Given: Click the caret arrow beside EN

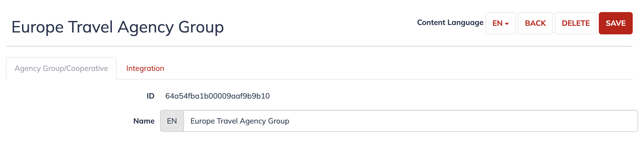Looking at the screenshot, I should pyautogui.click(x=507, y=24).
